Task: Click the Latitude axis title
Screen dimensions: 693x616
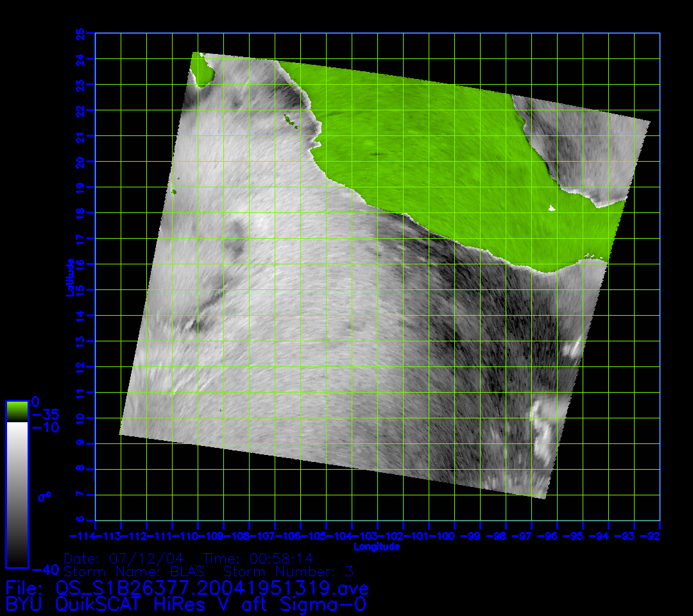Action: click(x=69, y=277)
